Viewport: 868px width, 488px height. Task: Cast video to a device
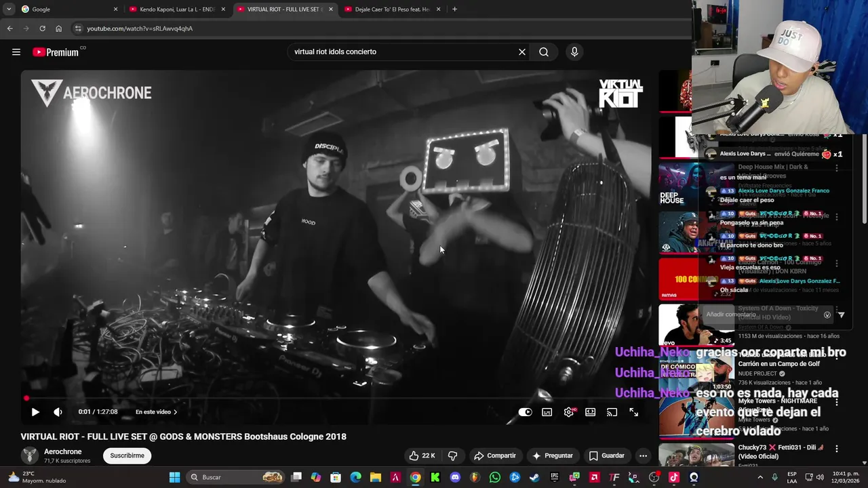pyautogui.click(x=612, y=412)
